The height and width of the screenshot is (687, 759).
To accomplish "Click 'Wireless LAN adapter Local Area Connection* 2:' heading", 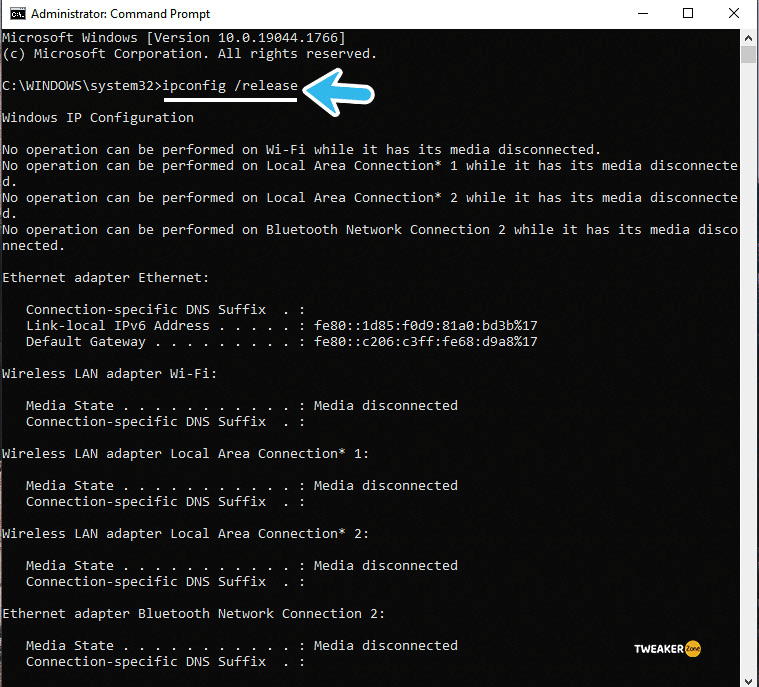I will pyautogui.click(x=185, y=534).
